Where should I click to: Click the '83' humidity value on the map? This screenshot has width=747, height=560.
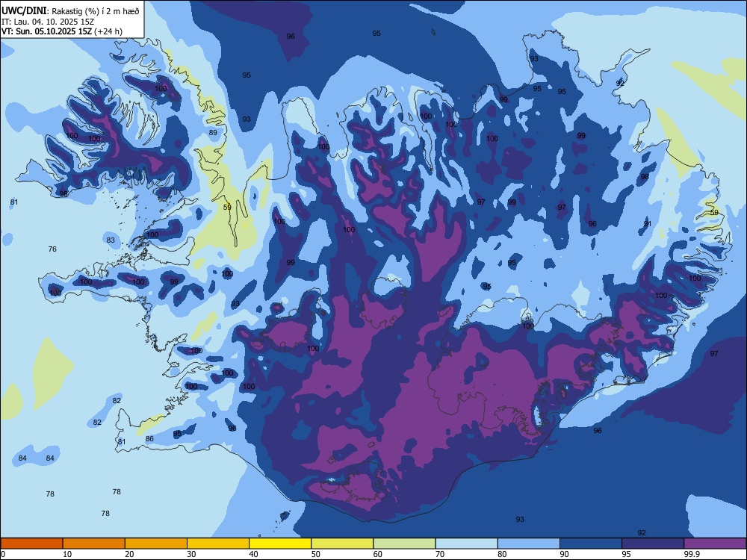pyautogui.click(x=111, y=240)
